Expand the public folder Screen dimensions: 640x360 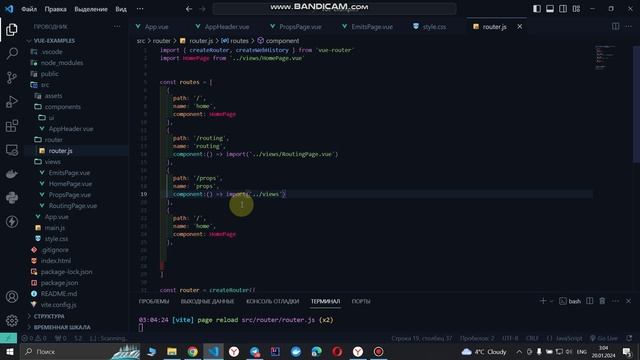point(49,74)
